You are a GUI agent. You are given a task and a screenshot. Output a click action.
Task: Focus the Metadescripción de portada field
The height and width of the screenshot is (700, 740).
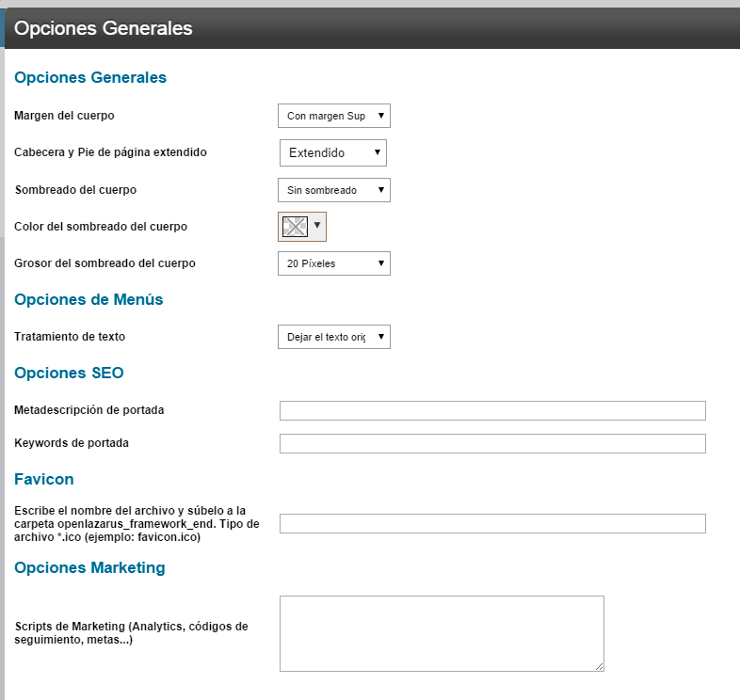[492, 410]
